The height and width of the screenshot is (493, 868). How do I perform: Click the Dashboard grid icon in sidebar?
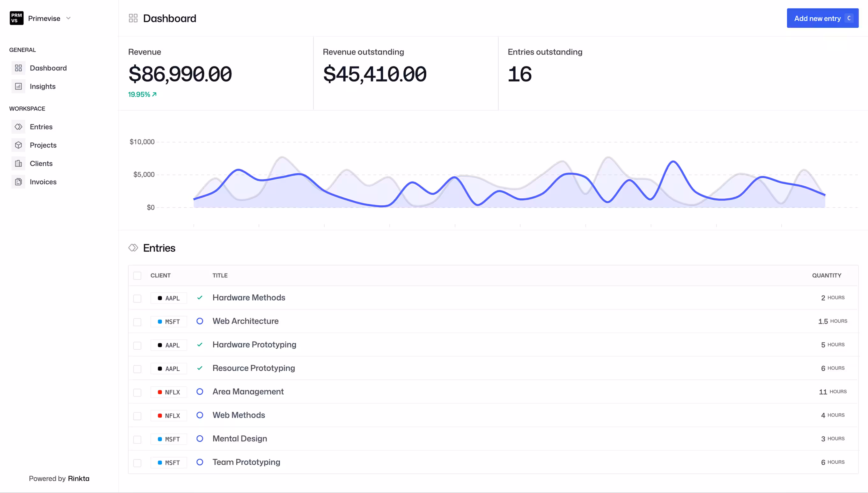tap(18, 68)
